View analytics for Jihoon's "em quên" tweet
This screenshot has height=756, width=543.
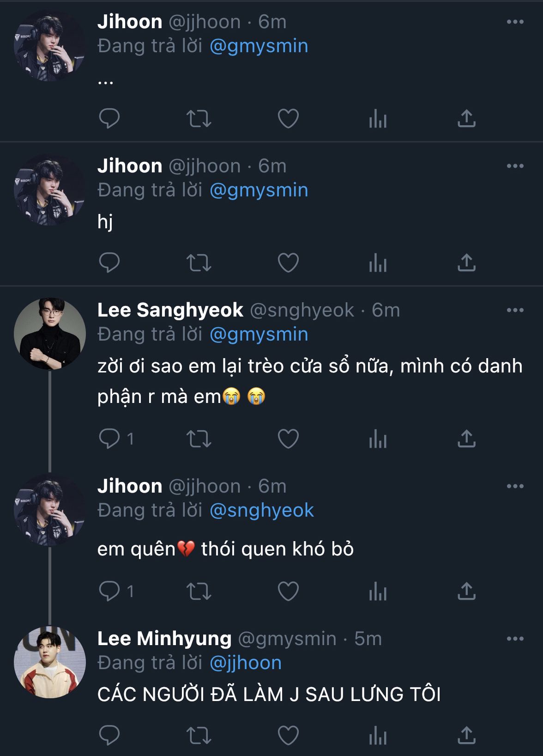(378, 591)
